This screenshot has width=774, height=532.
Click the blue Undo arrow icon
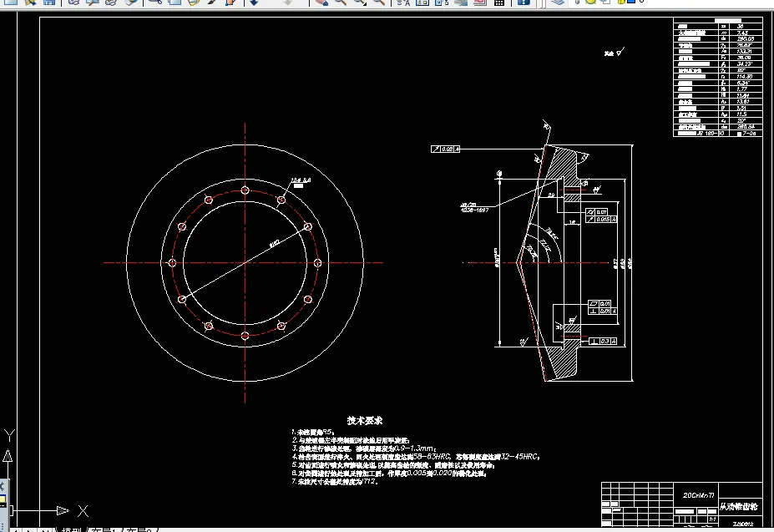click(x=254, y=2)
